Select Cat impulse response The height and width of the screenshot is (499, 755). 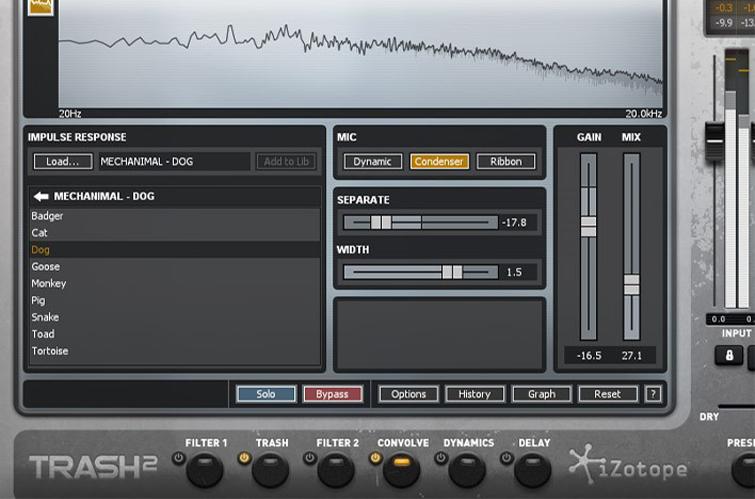coord(174,233)
